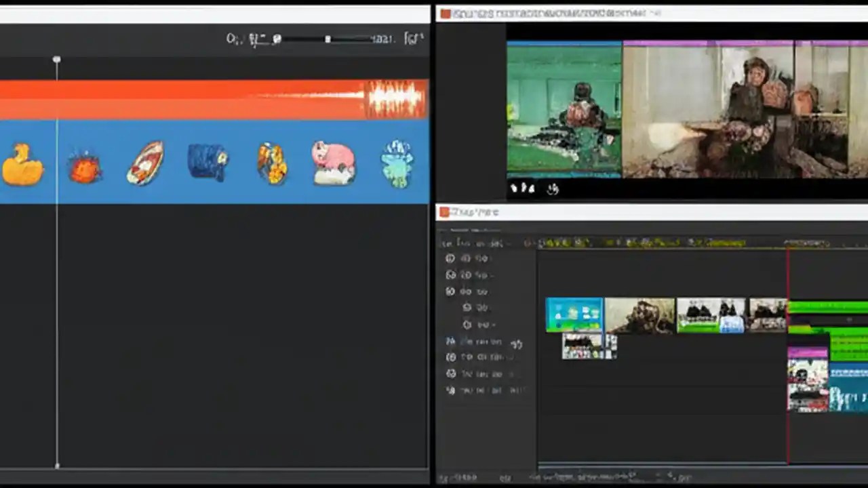Click the timecode button above the waveform
This screenshot has height=488, width=868.
coord(233,39)
